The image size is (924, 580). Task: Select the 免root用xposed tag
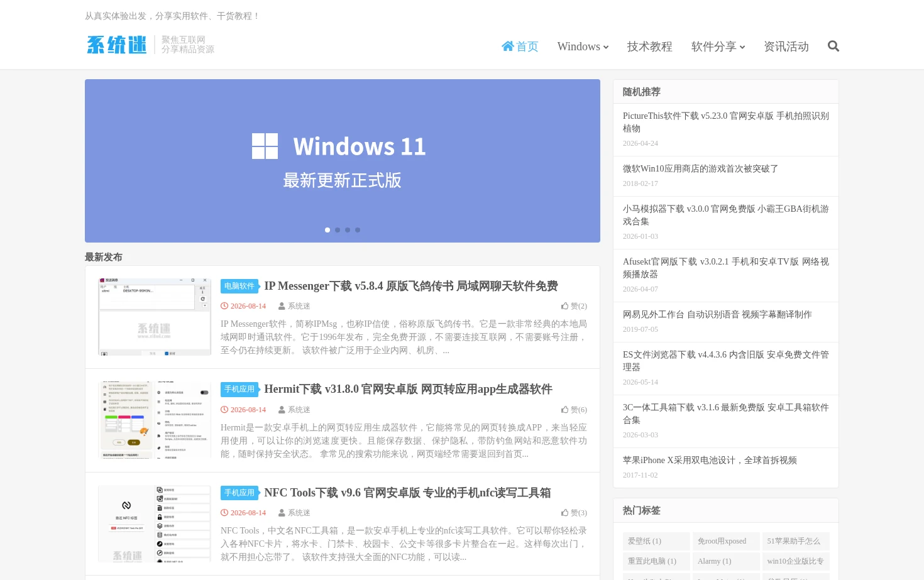pos(726,541)
